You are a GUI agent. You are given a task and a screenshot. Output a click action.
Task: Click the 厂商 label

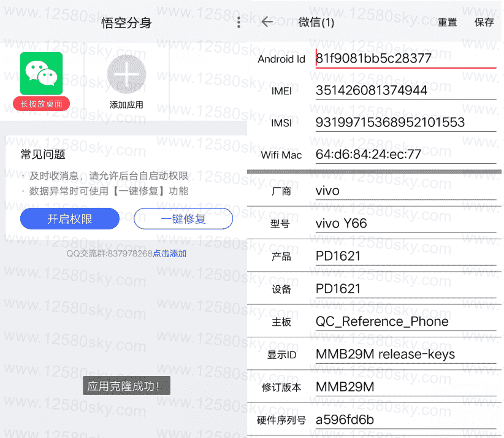(x=281, y=191)
